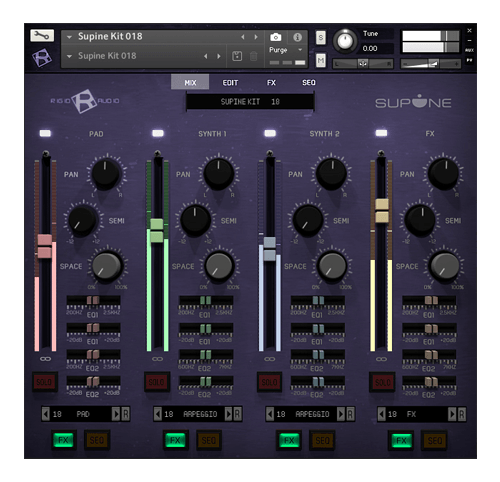Click previous arrow on FX sound selector

tap(382, 414)
